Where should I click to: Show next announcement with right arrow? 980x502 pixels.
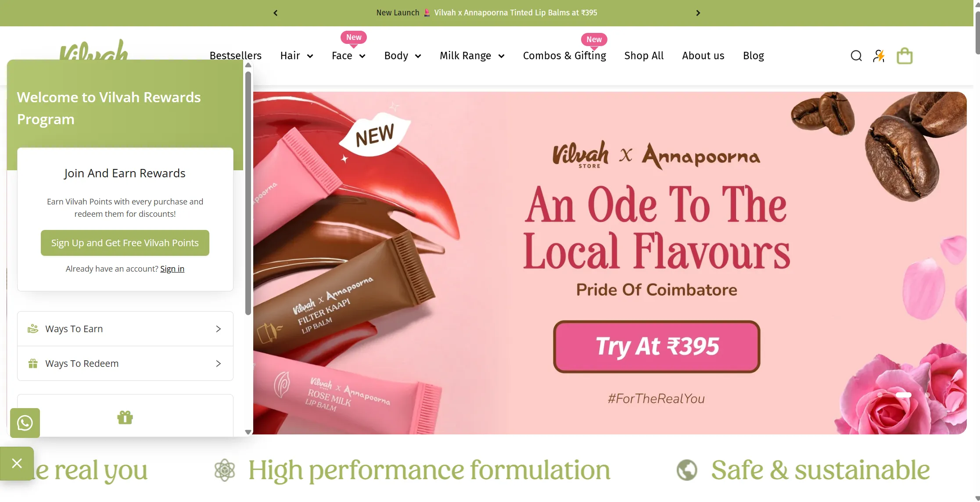(x=698, y=13)
